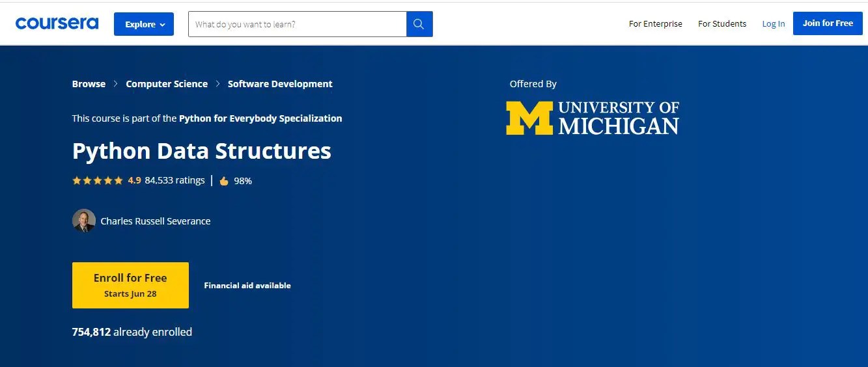
Task: Click Charles Severance's profile photo
Action: coord(84,221)
